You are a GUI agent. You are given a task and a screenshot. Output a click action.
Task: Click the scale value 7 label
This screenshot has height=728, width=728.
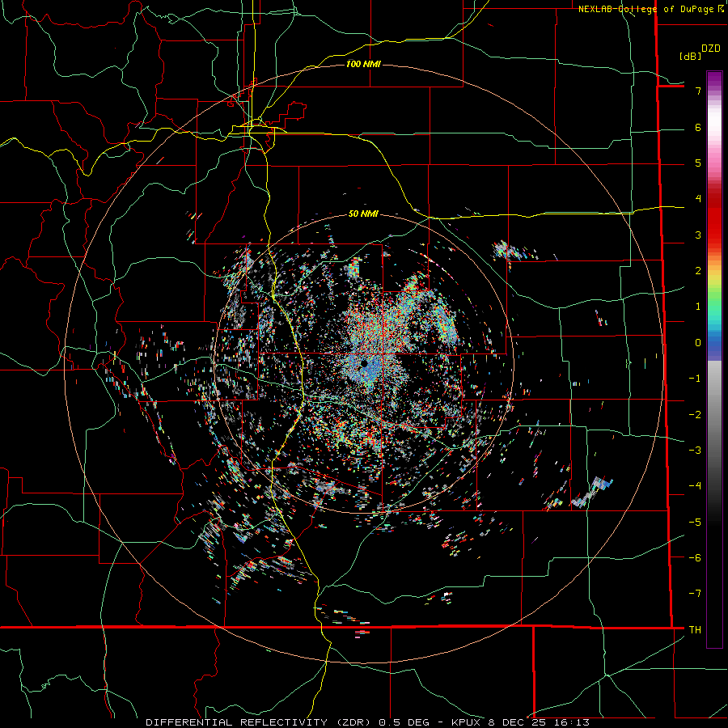(x=698, y=91)
